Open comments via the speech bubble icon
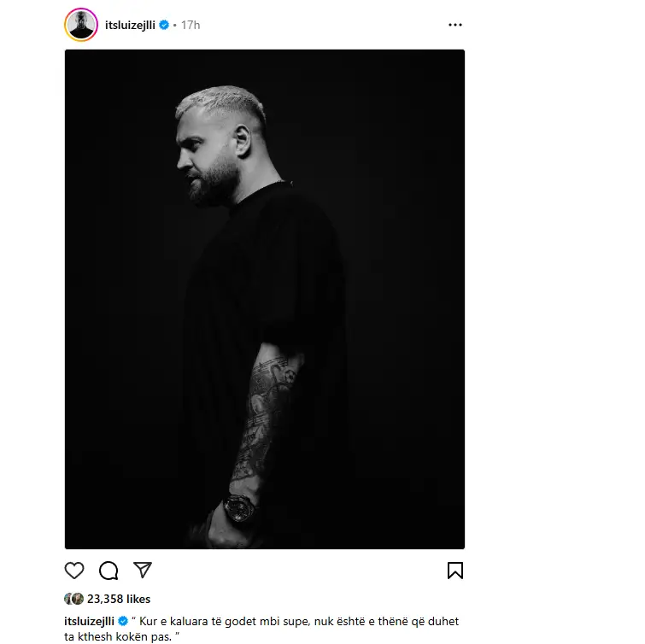 click(108, 571)
